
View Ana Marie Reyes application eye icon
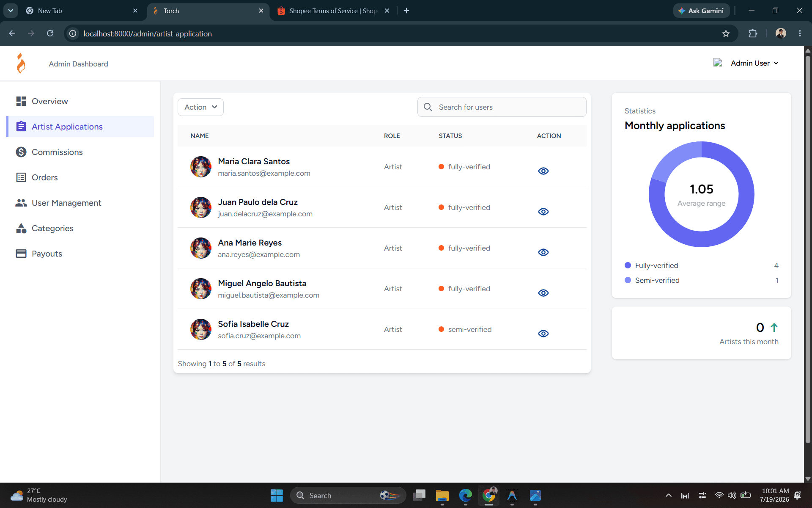pyautogui.click(x=543, y=252)
